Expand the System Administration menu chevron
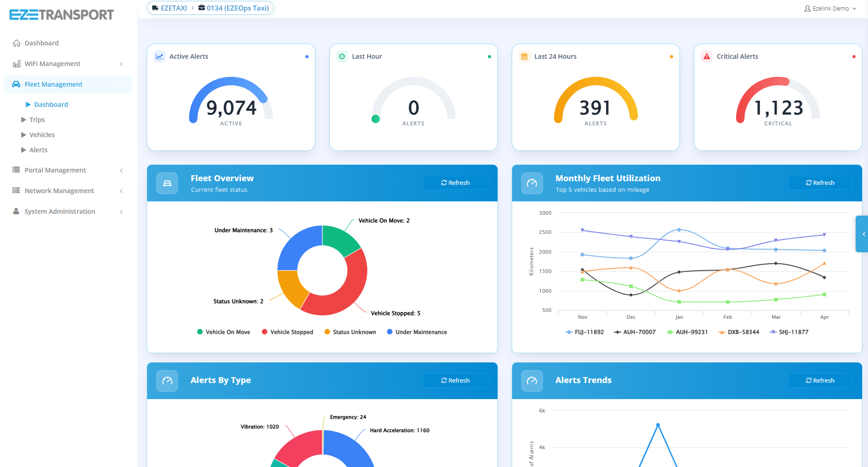This screenshot has width=868, height=467. point(122,212)
